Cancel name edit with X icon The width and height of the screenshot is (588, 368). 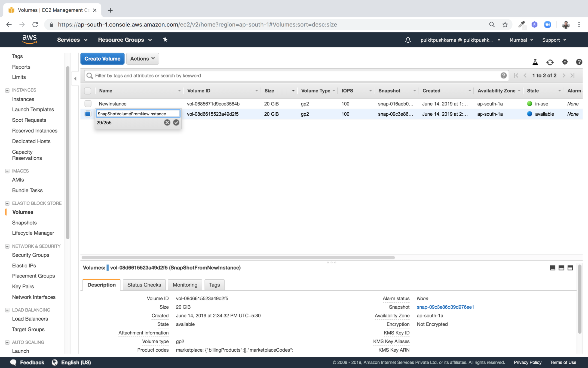point(167,122)
